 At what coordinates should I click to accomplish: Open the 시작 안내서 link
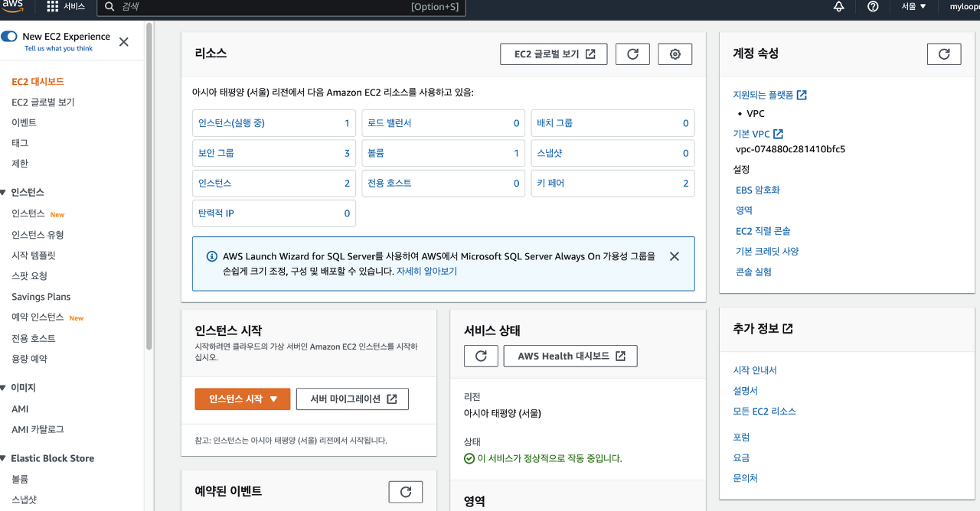755,370
